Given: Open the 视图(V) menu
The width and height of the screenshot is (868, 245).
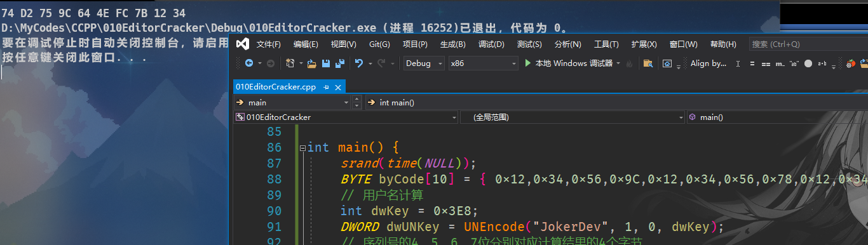Looking at the screenshot, I should 344,44.
